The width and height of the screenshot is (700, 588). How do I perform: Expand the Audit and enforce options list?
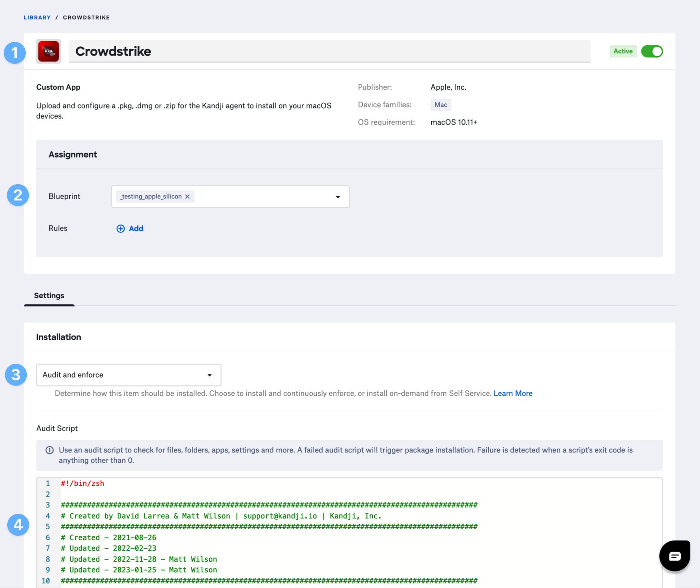(209, 375)
